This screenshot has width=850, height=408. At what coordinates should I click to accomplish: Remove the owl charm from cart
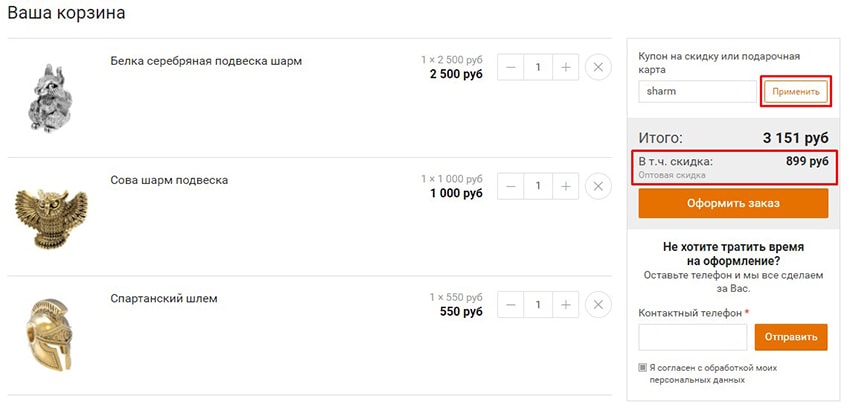pos(597,186)
